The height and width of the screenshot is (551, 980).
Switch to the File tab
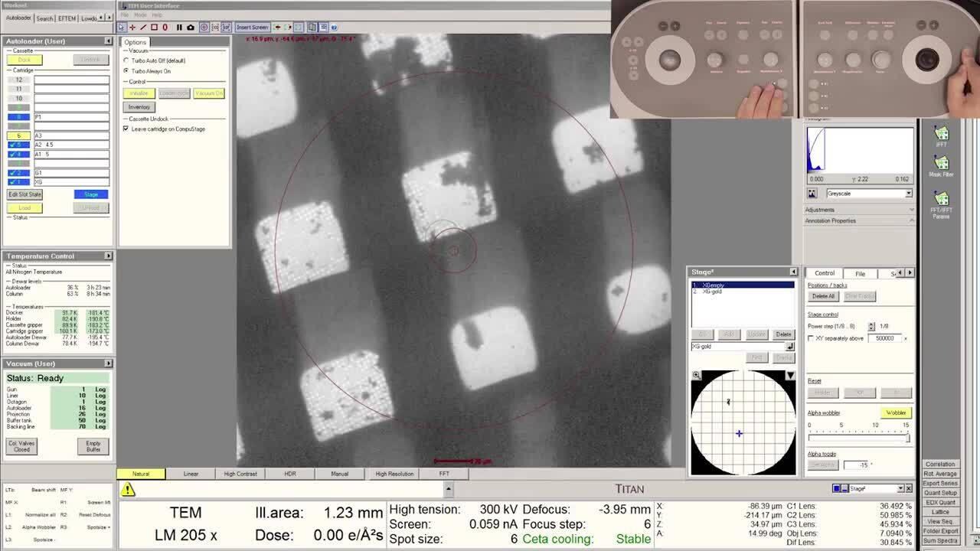860,273
